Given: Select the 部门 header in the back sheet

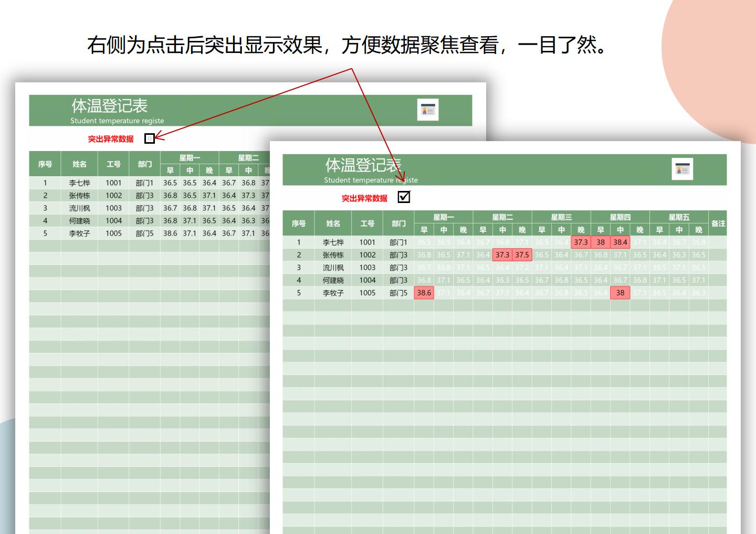Looking at the screenshot, I should click(145, 164).
